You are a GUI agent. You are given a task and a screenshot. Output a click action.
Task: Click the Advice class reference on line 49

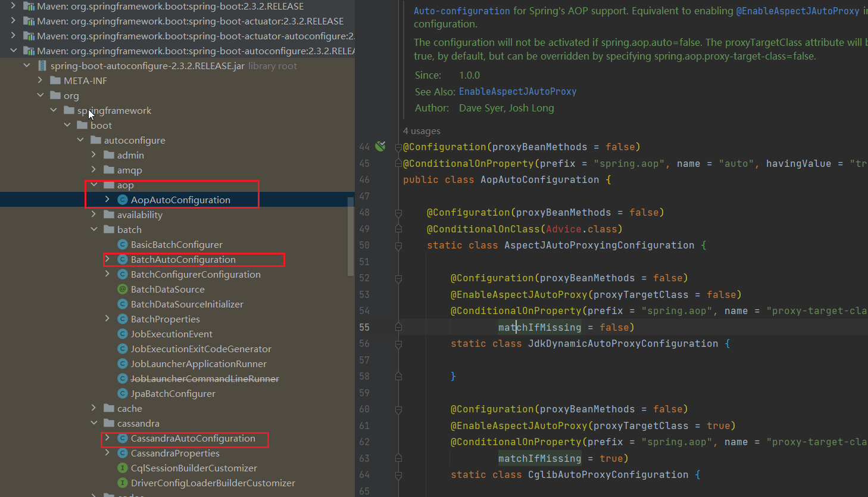(564, 229)
